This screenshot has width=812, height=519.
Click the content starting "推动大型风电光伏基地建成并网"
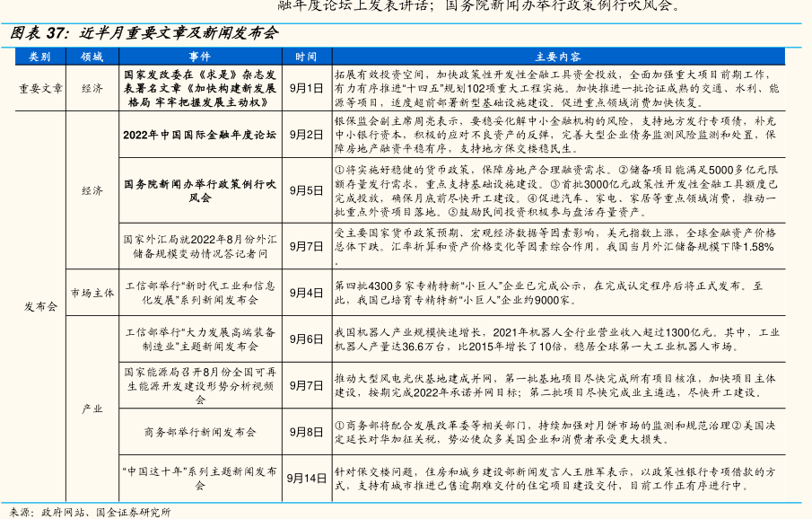point(555,386)
